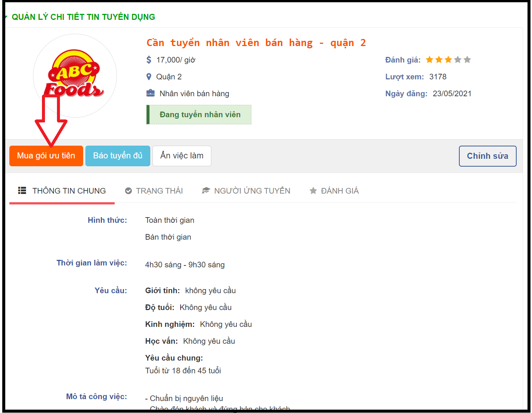Click the third gold rating star
532x413 pixels.
click(x=448, y=60)
